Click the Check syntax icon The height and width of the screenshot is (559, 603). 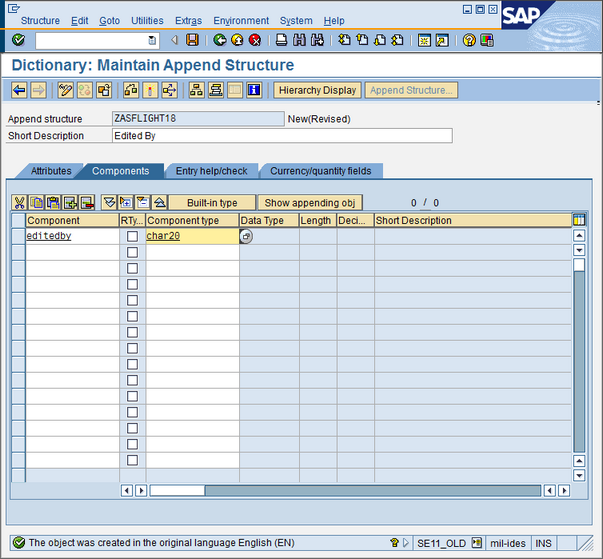(131, 90)
